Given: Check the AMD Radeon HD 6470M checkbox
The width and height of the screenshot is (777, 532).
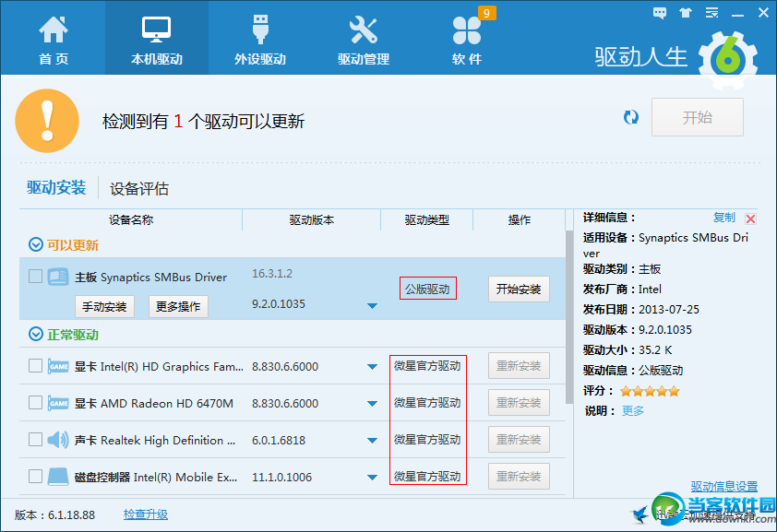Looking at the screenshot, I should coord(35,402).
